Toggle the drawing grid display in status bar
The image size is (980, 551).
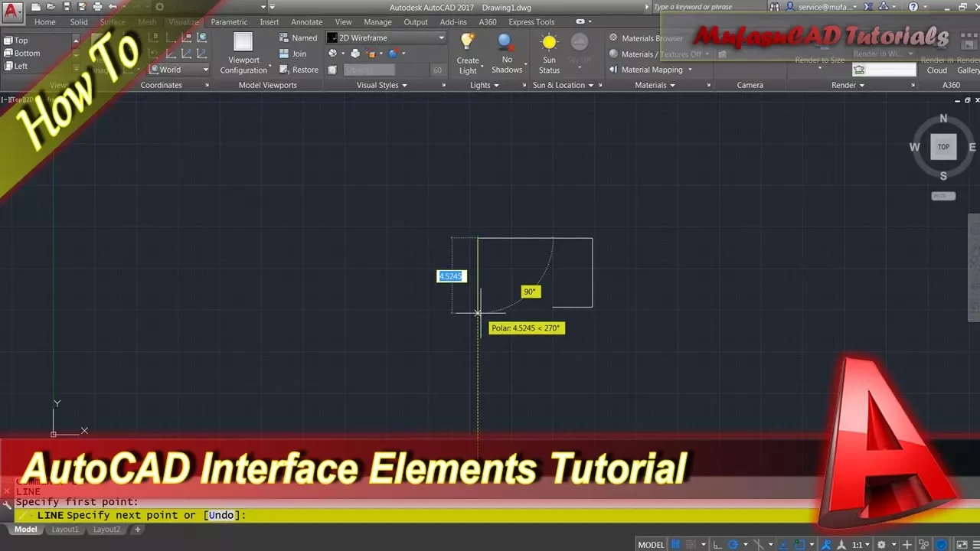pos(675,545)
